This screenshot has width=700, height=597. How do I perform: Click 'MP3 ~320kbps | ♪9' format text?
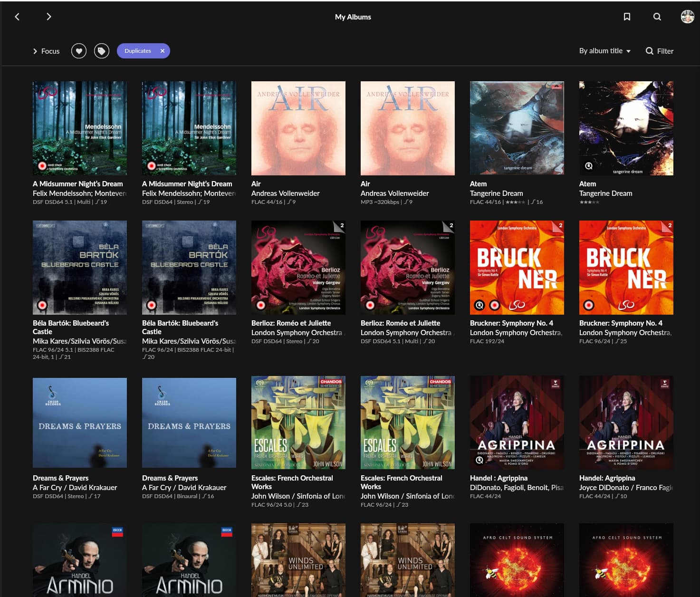[386, 202]
